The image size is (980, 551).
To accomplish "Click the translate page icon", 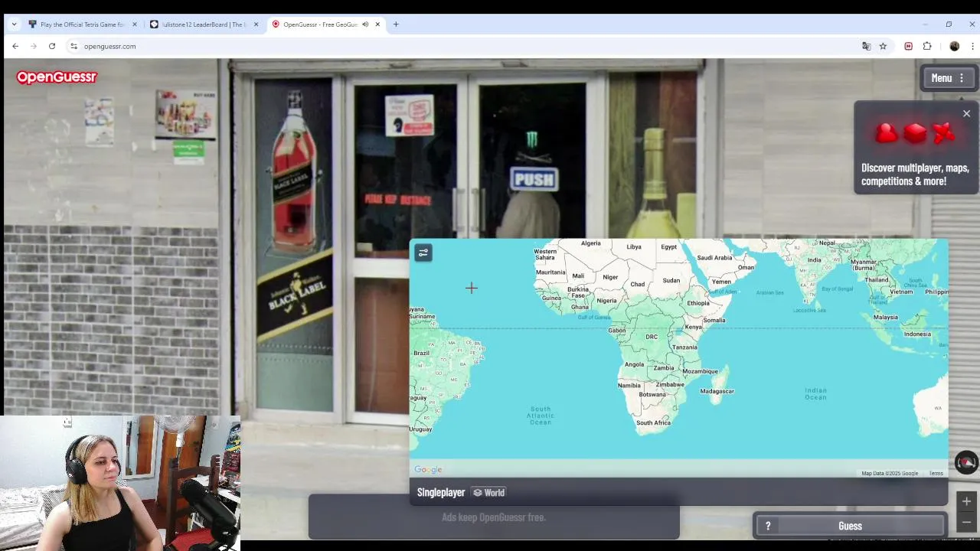I will (866, 46).
